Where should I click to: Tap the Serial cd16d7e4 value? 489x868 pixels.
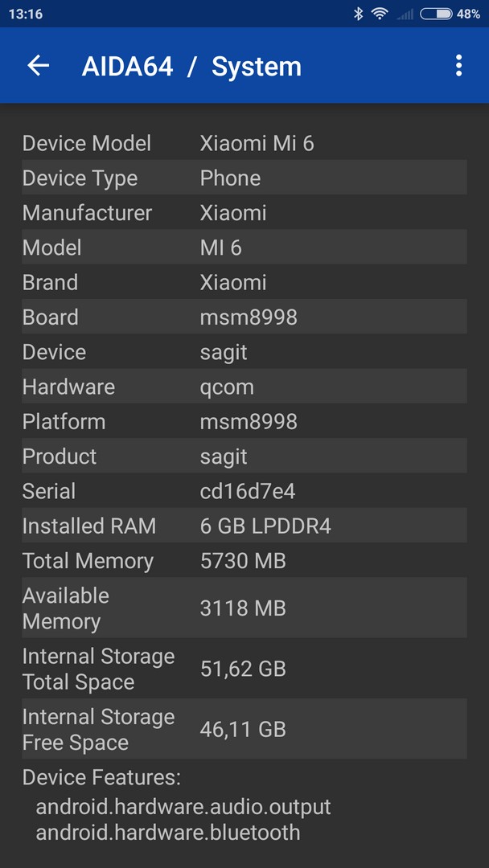(248, 492)
